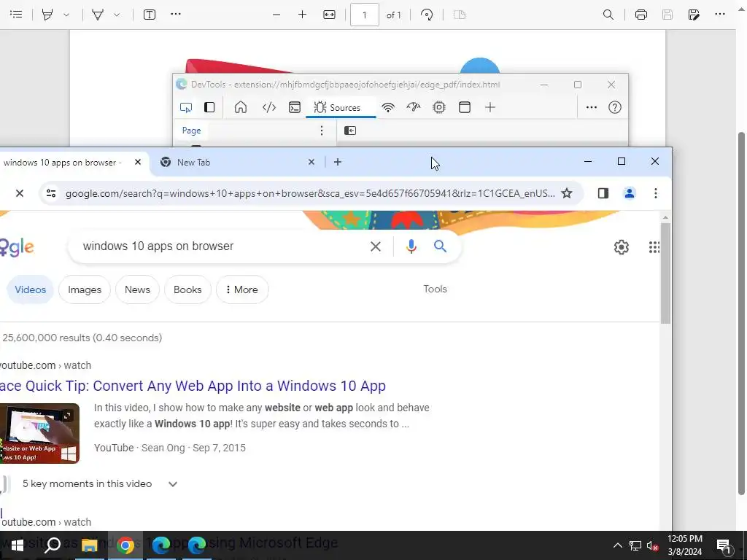Zoom in the PDF with plus button
Viewport: 747px width, 560px height.
tap(302, 15)
